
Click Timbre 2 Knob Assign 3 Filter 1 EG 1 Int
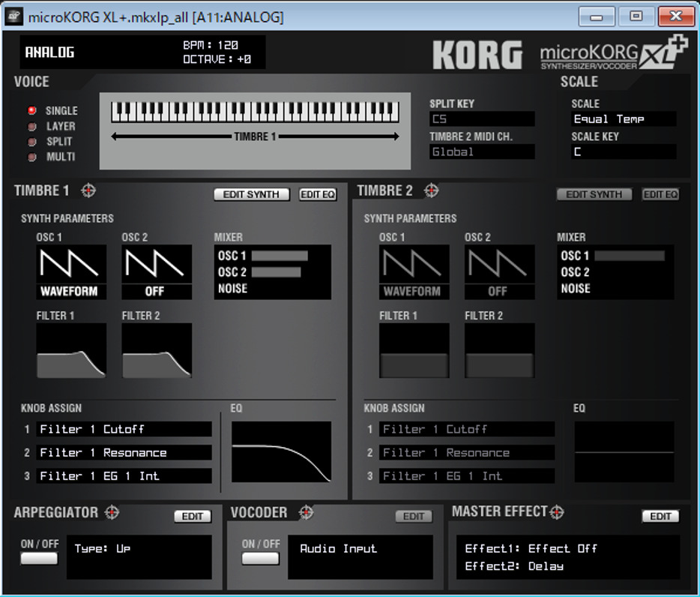(467, 475)
